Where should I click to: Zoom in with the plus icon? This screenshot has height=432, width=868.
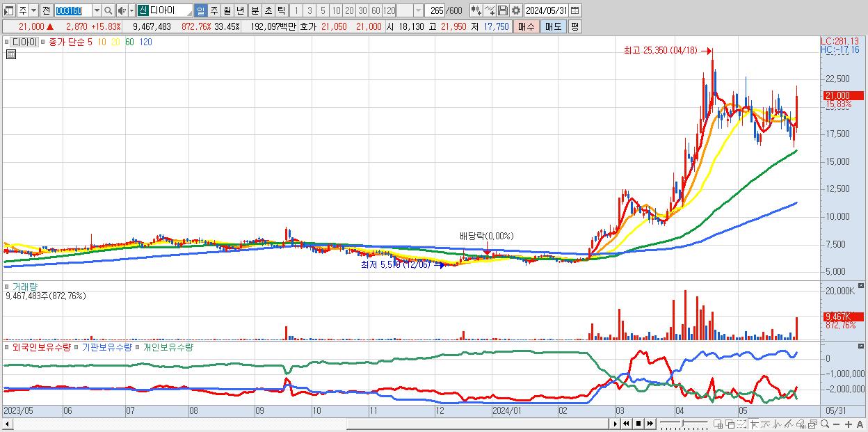coord(849,424)
